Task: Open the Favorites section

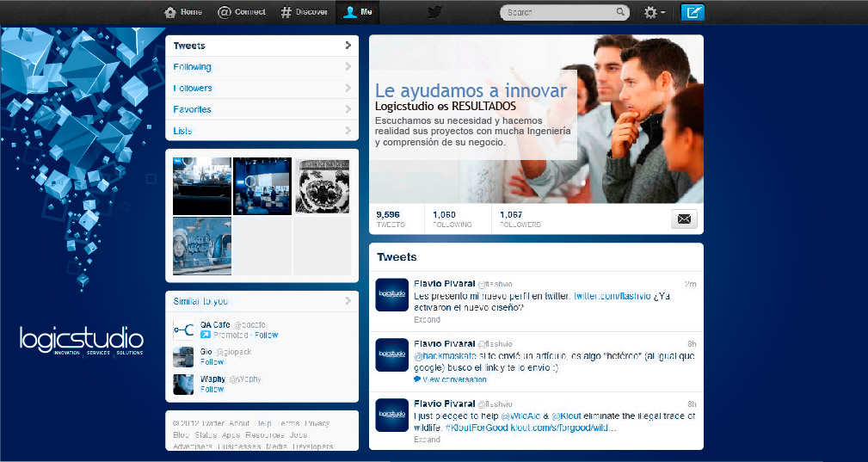Action: 262,109
